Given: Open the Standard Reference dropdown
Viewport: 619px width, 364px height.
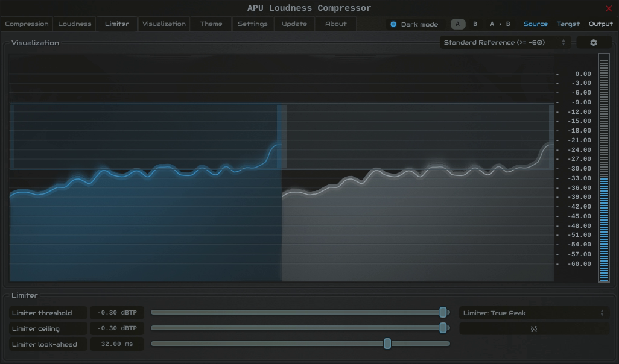Looking at the screenshot, I should 505,43.
